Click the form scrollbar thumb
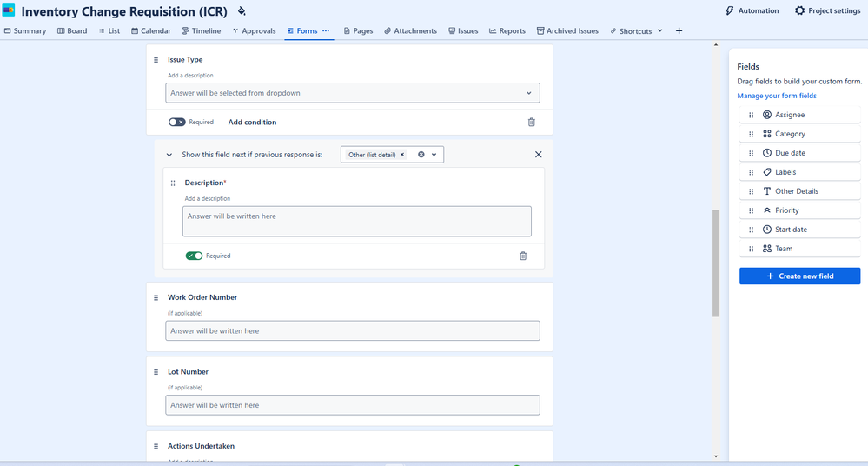Screen dimensions: 868x466 716,263
